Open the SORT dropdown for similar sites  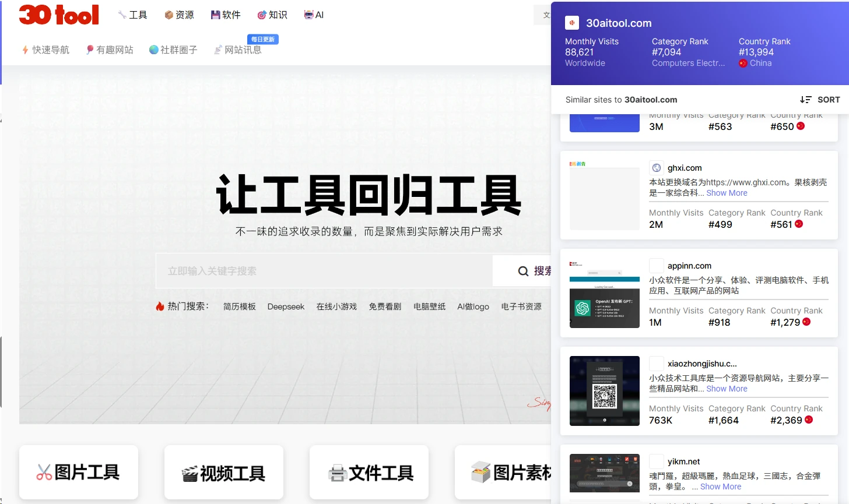820,100
